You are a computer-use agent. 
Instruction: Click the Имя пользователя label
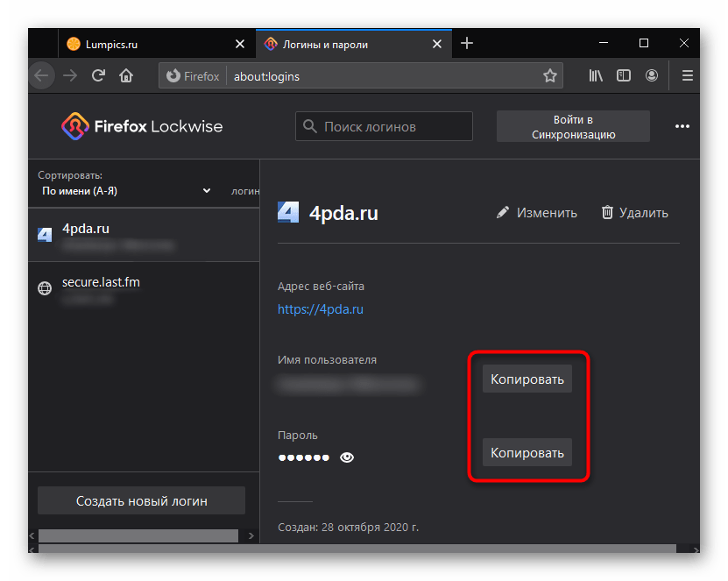click(327, 360)
